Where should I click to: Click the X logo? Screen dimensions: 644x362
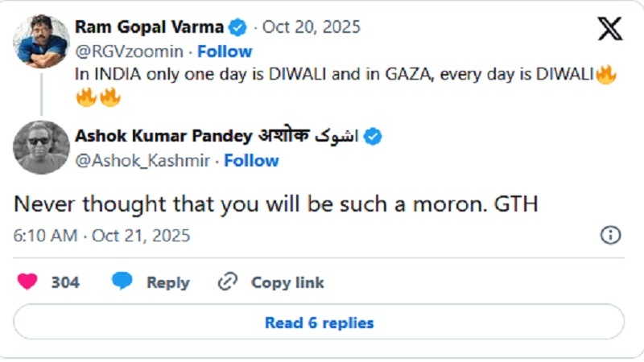coord(610,29)
